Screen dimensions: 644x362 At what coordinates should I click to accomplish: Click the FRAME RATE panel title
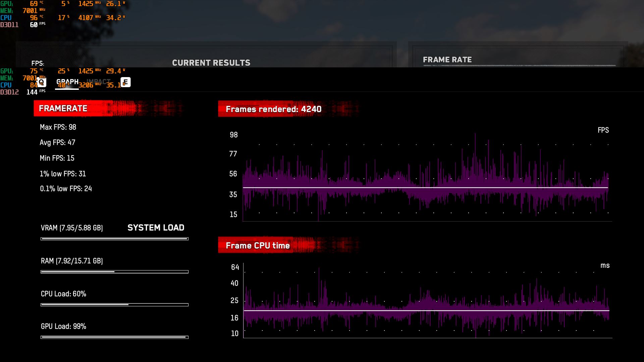pos(447,60)
